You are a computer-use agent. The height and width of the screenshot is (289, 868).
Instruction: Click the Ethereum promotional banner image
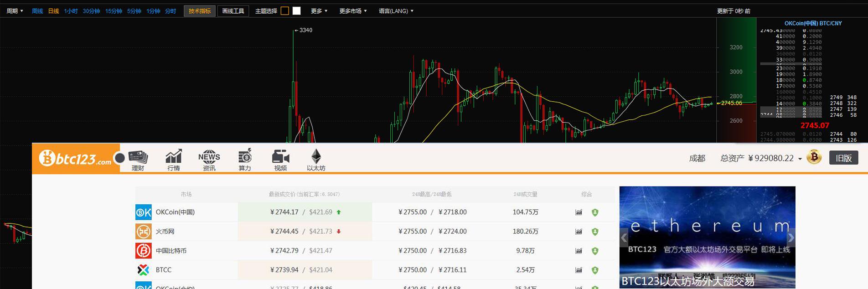[707, 237]
